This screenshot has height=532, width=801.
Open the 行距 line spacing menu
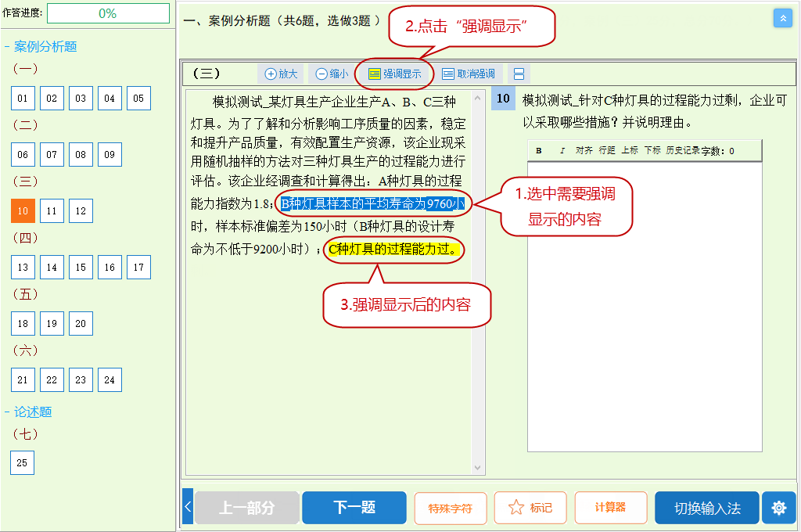(607, 150)
